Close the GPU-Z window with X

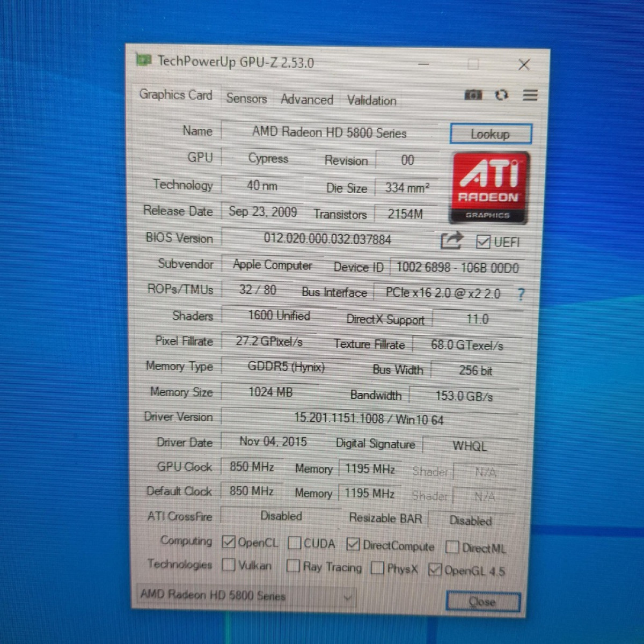point(524,65)
